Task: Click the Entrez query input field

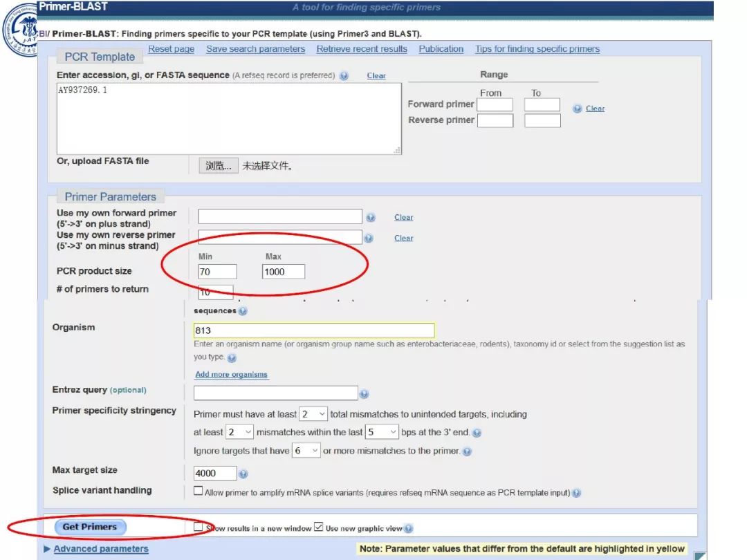Action: 276,393
